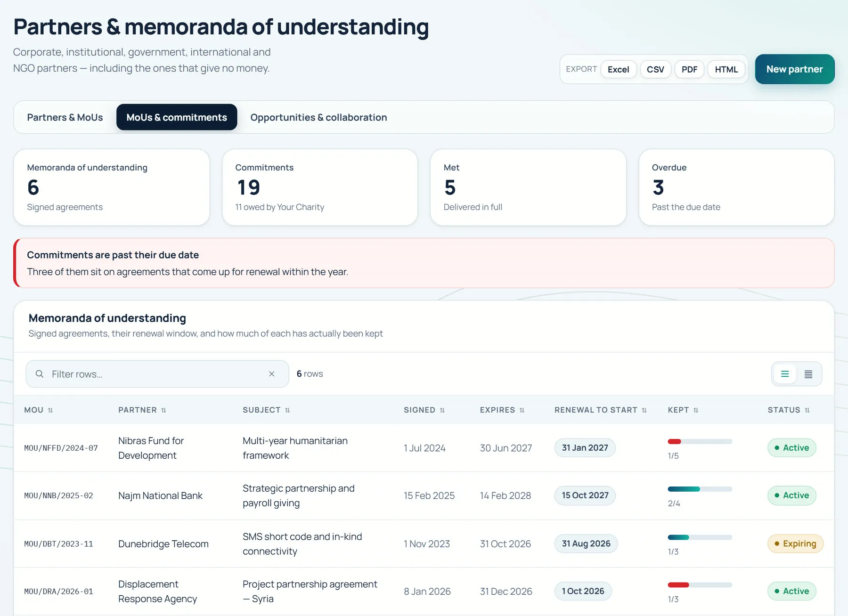Screen dimensions: 848x616
Task: Focus the Filter rows input field
Action: coord(157,374)
